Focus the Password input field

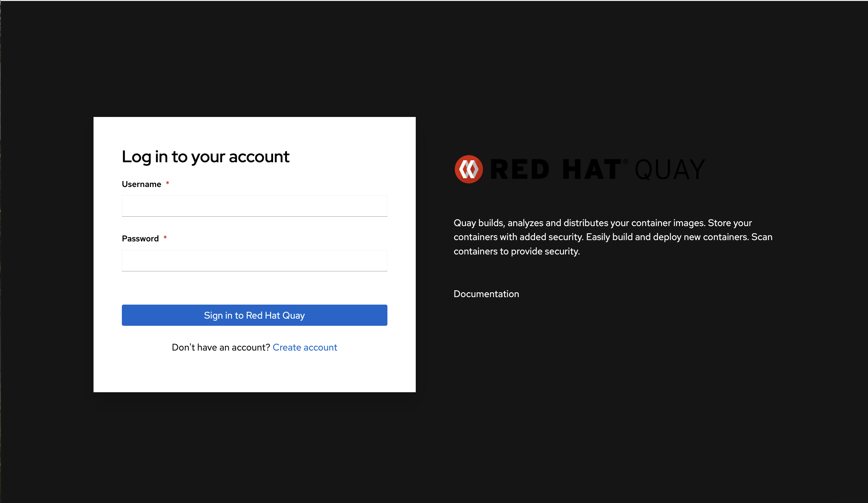[254, 261]
